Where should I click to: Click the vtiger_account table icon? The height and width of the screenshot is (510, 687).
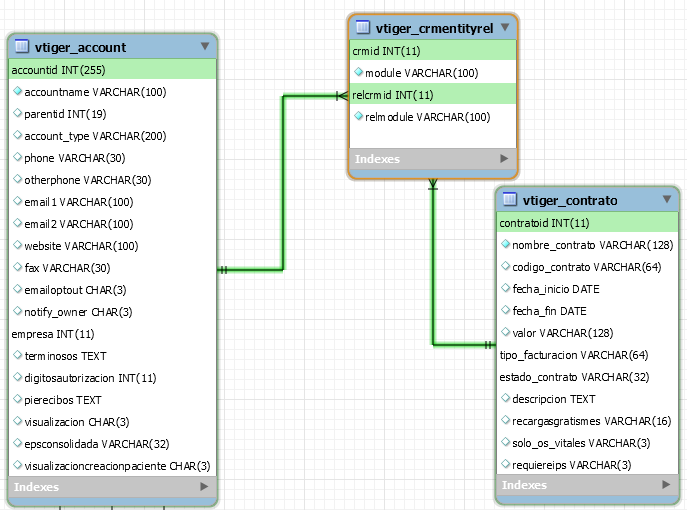[x=21, y=46]
